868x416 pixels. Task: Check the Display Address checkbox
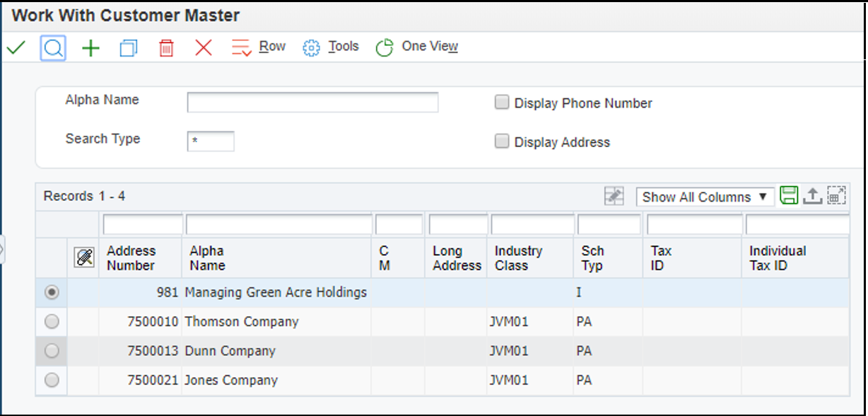tap(502, 141)
